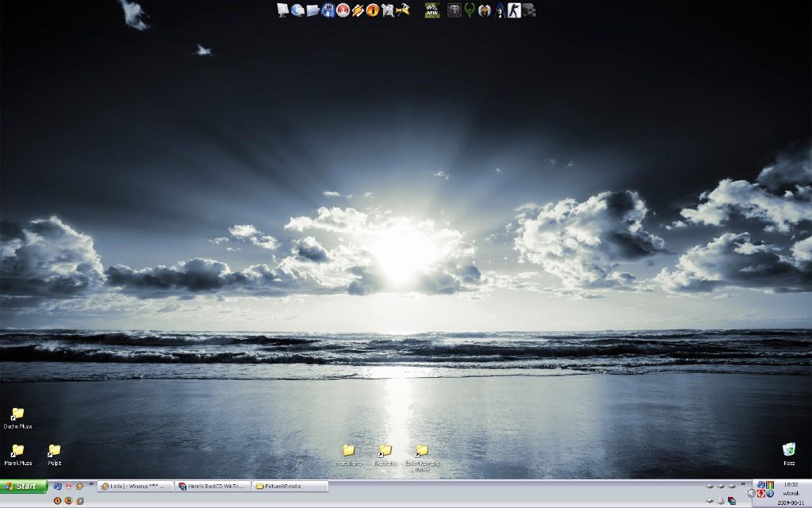The width and height of the screenshot is (812, 508).
Task: Launch the Winamp lightning bolt dock icon
Action: point(358,10)
